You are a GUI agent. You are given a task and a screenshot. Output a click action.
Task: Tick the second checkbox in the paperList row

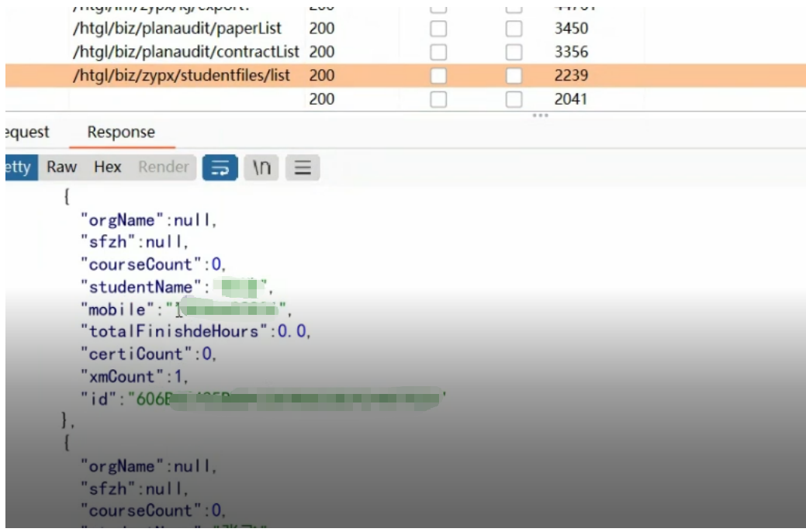point(514,29)
